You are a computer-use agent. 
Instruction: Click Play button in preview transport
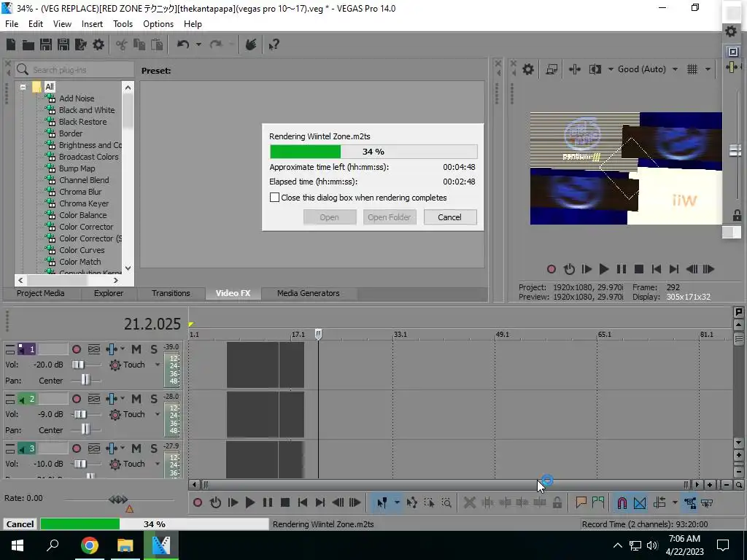[x=603, y=269]
